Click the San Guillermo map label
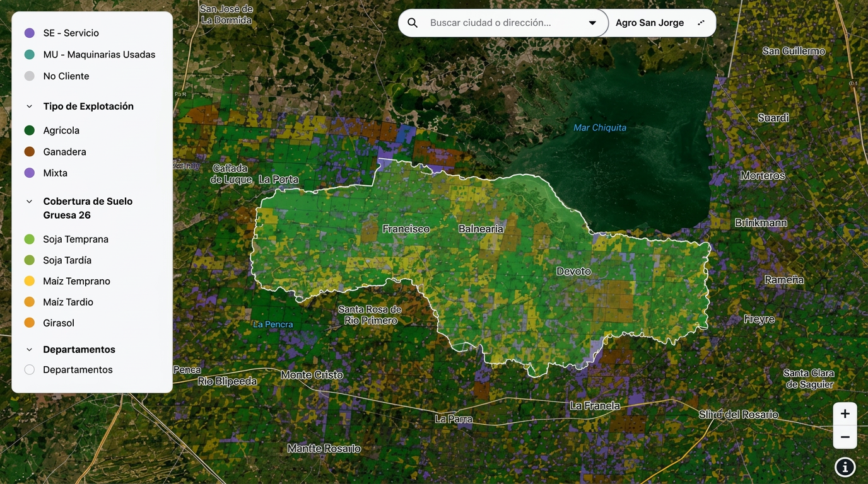Screen dimensions: 868x484 [x=794, y=51]
